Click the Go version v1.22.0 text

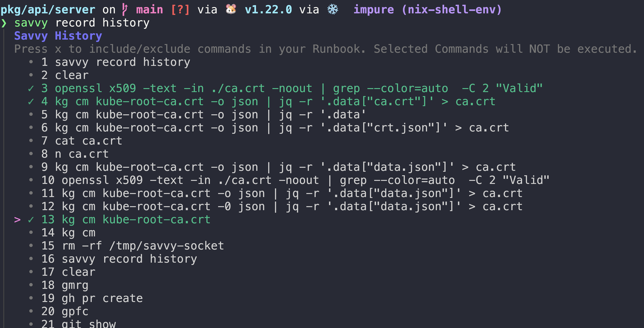coord(268,10)
